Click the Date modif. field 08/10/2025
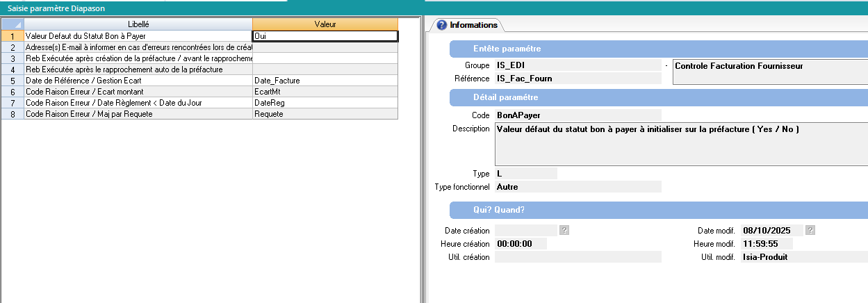 click(771, 231)
